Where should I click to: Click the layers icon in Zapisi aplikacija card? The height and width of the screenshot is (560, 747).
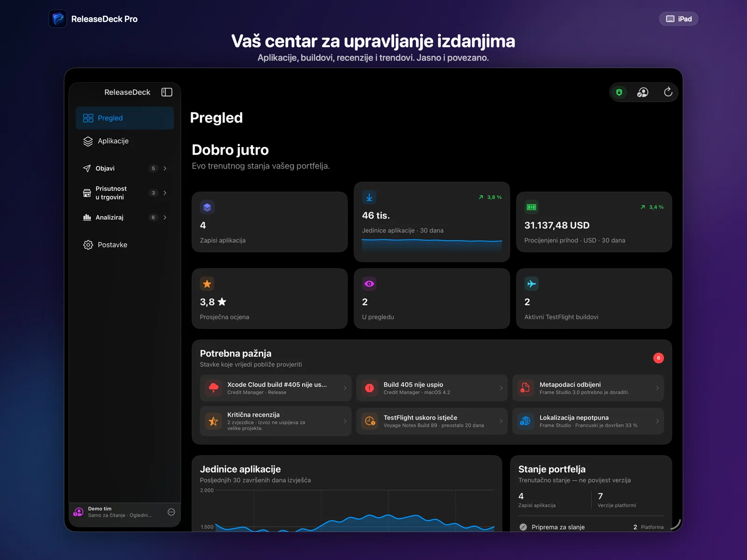click(207, 207)
